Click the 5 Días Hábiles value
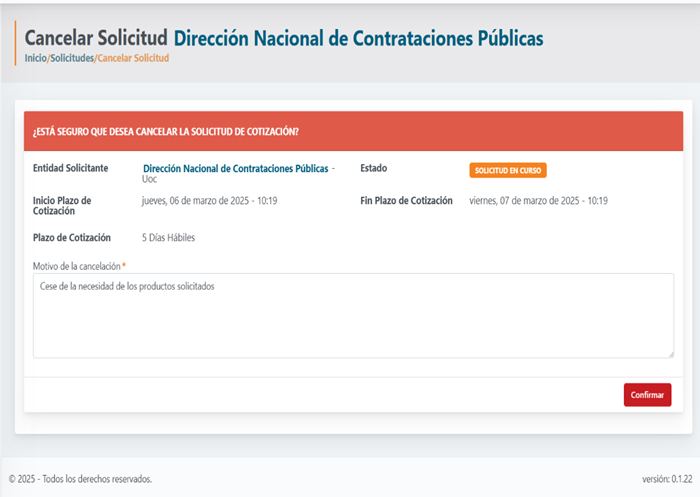The height and width of the screenshot is (497, 700). point(168,238)
